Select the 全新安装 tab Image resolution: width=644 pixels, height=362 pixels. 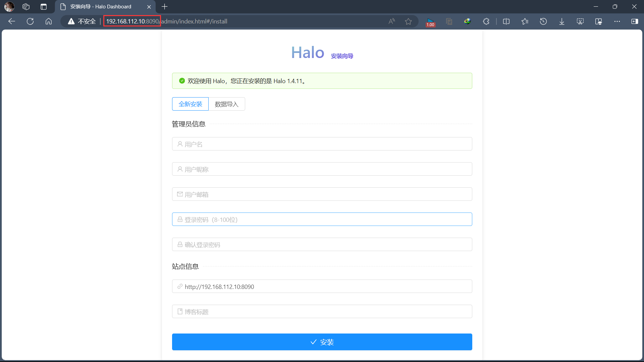click(190, 104)
